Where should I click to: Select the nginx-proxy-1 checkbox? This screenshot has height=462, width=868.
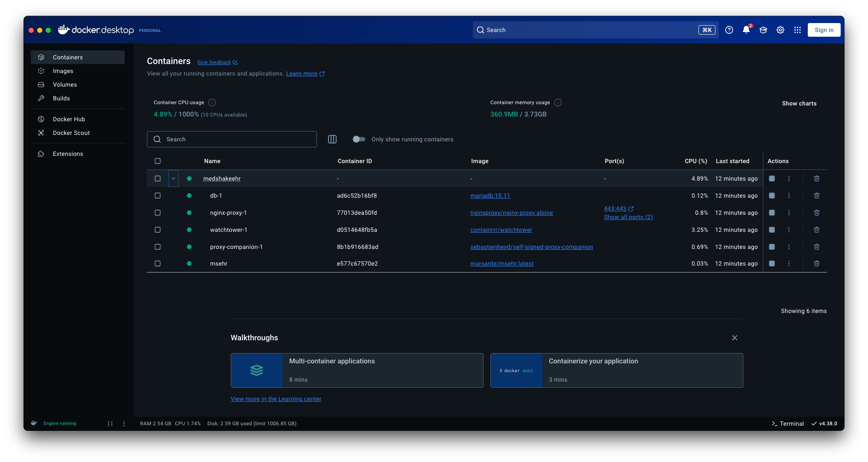[158, 213]
